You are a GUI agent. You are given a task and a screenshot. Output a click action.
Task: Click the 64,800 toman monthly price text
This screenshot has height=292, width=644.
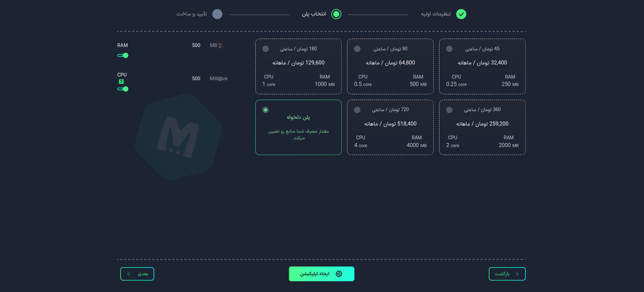point(390,63)
